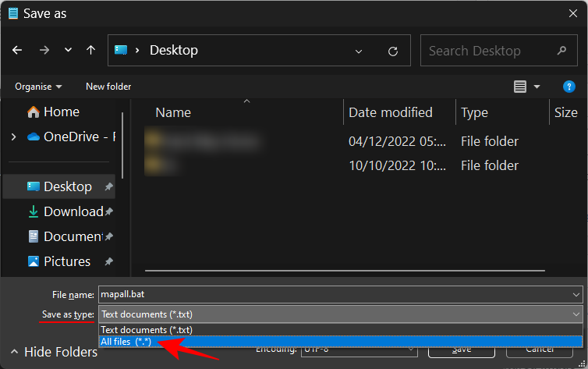
Task: Select OneDrive in the navigation pane
Action: (71, 137)
